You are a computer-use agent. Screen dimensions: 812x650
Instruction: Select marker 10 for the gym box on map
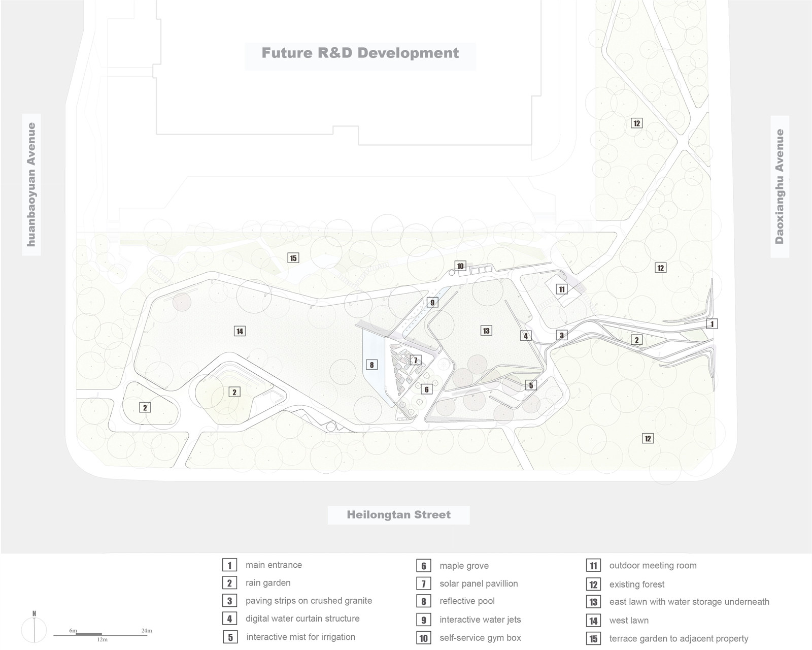[x=460, y=266]
